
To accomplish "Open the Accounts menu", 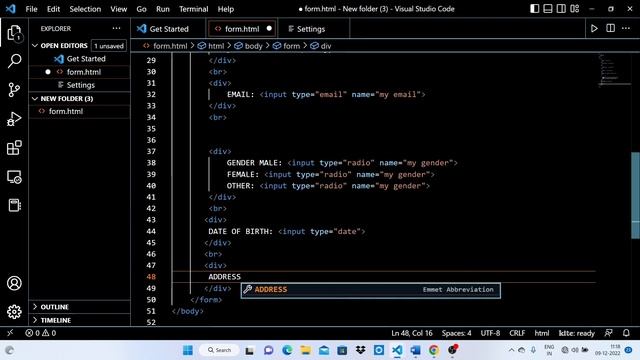I will point(14,283).
